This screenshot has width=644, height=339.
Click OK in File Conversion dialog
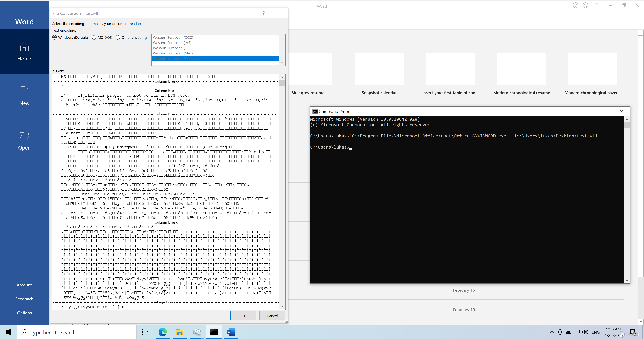point(243,316)
